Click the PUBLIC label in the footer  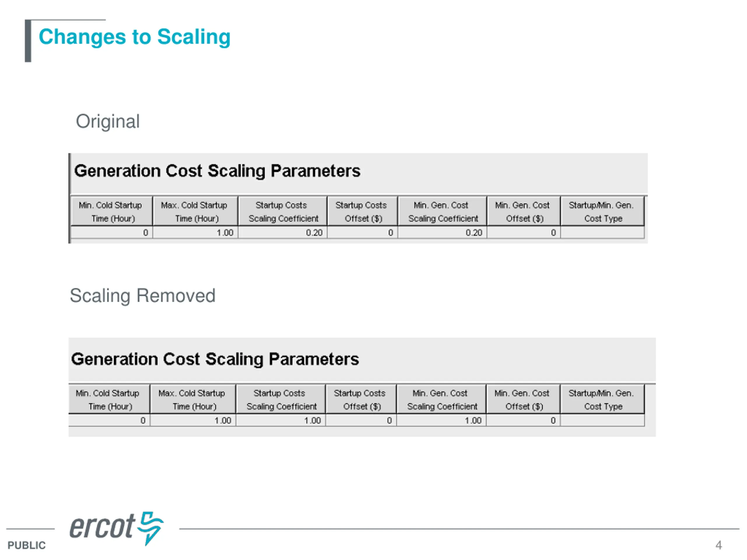pyautogui.click(x=26, y=545)
